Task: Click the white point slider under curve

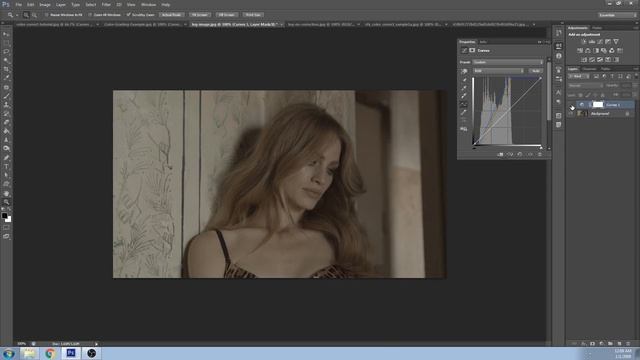Action: tap(541, 147)
